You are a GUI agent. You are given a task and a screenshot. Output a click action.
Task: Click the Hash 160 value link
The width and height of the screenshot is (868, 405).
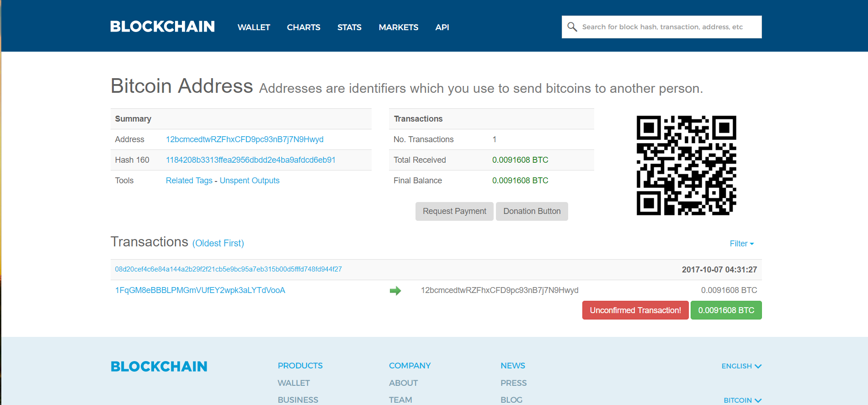click(x=250, y=160)
